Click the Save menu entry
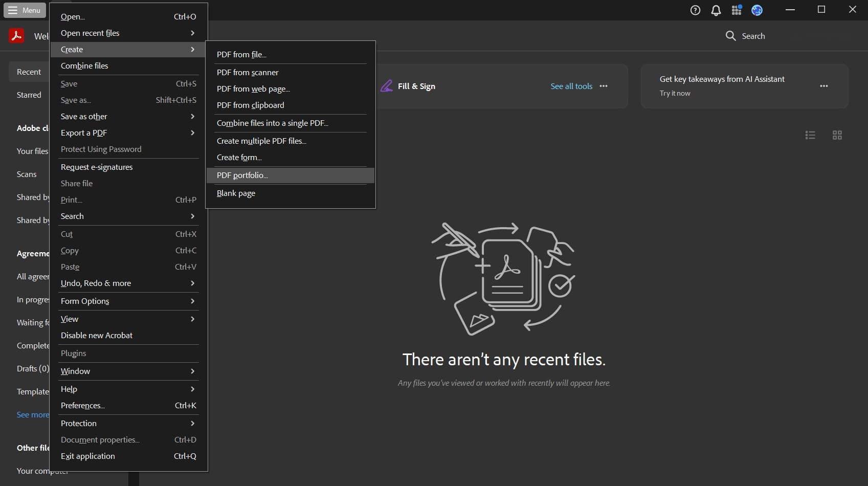Image resolution: width=868 pixels, height=486 pixels. coord(128,83)
